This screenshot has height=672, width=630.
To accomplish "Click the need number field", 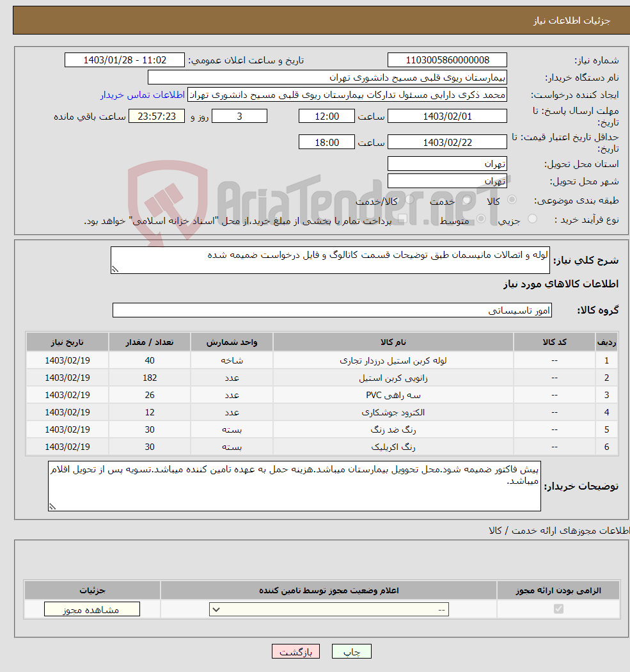I will pyautogui.click(x=447, y=60).
